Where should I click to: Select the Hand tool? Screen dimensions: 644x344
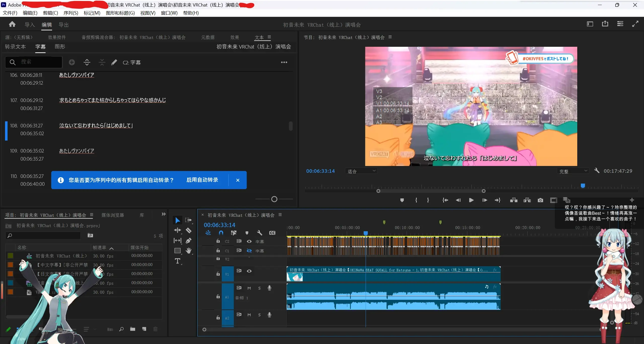188,251
